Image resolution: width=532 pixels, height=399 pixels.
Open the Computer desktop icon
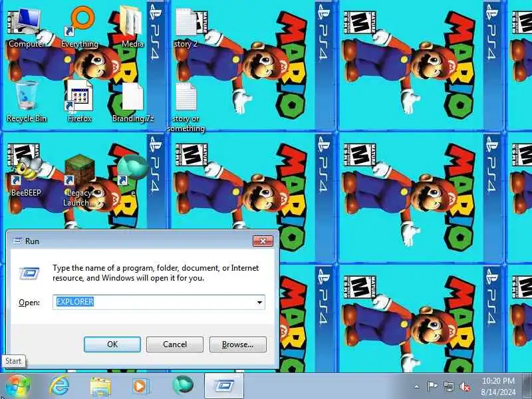pyautogui.click(x=27, y=28)
